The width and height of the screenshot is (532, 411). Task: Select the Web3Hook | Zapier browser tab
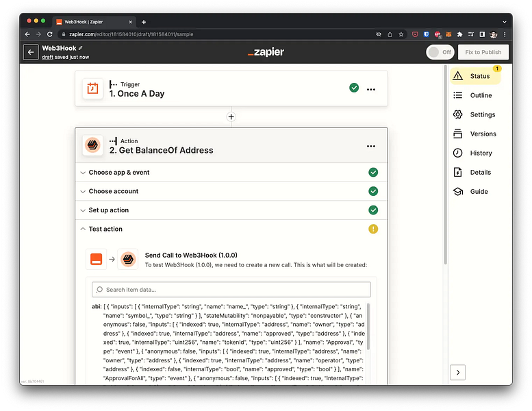click(x=94, y=22)
